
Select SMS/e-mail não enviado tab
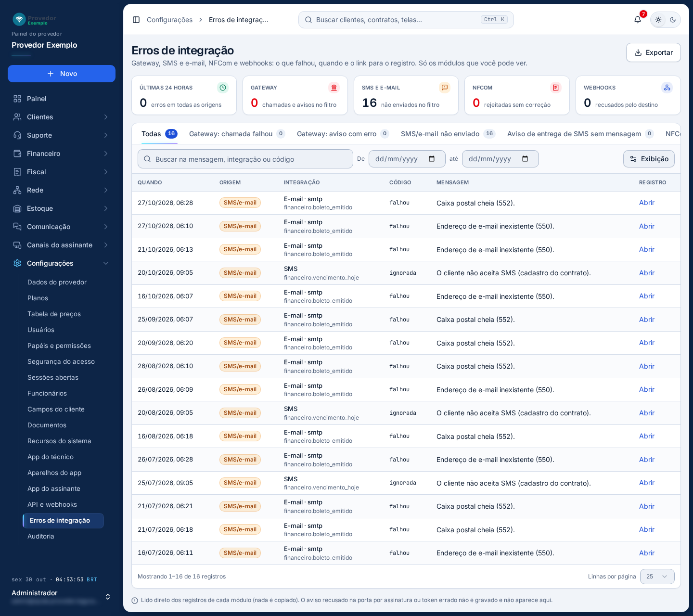pyautogui.click(x=448, y=134)
